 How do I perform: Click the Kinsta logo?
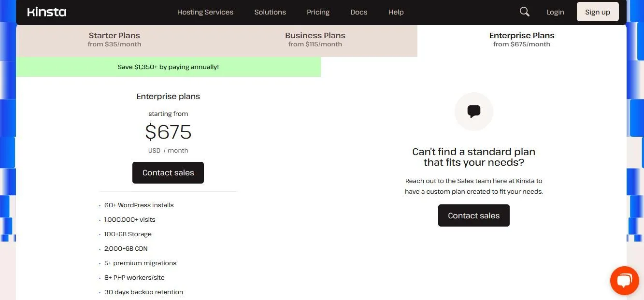tap(47, 12)
